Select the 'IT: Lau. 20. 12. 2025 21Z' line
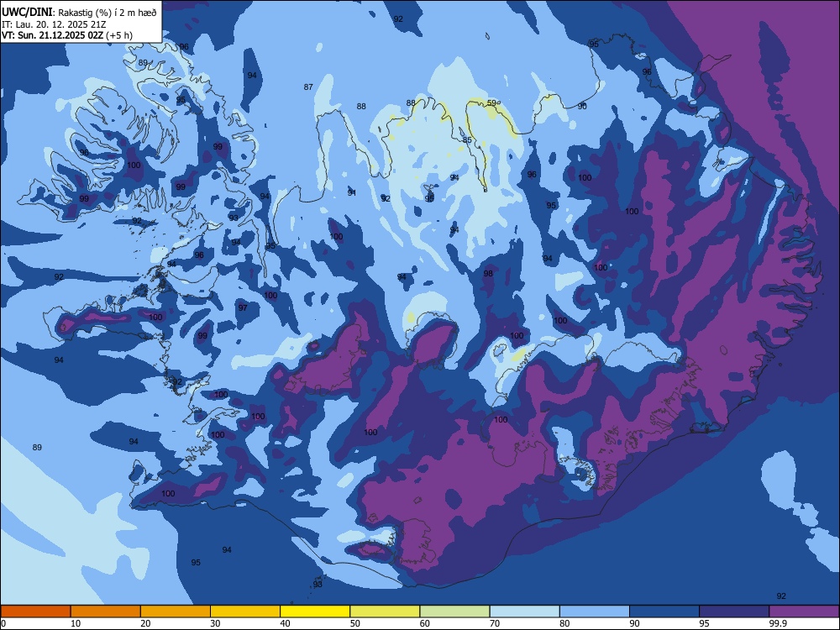Image resolution: width=840 pixels, height=630 pixels. pyautogui.click(x=54, y=24)
